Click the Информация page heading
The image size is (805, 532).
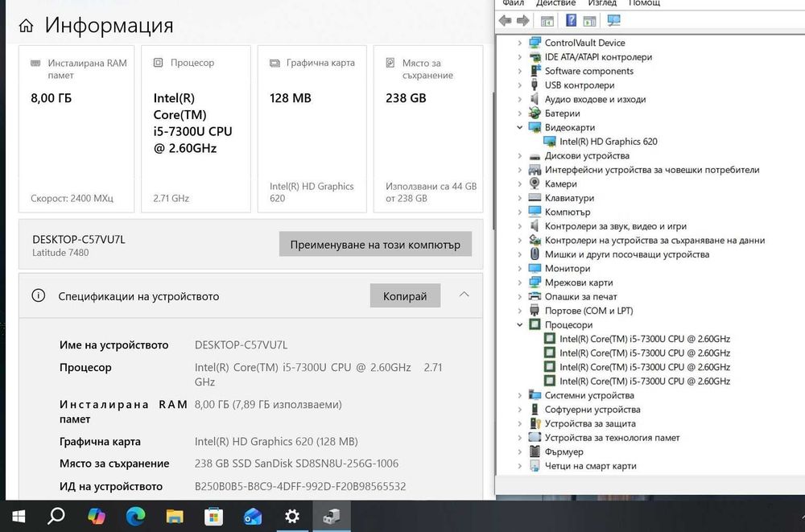pos(109,25)
